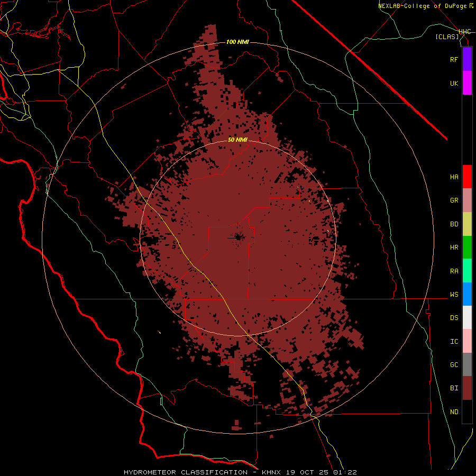
Task: Click the WS blue legend swatch
Action: [467, 294]
